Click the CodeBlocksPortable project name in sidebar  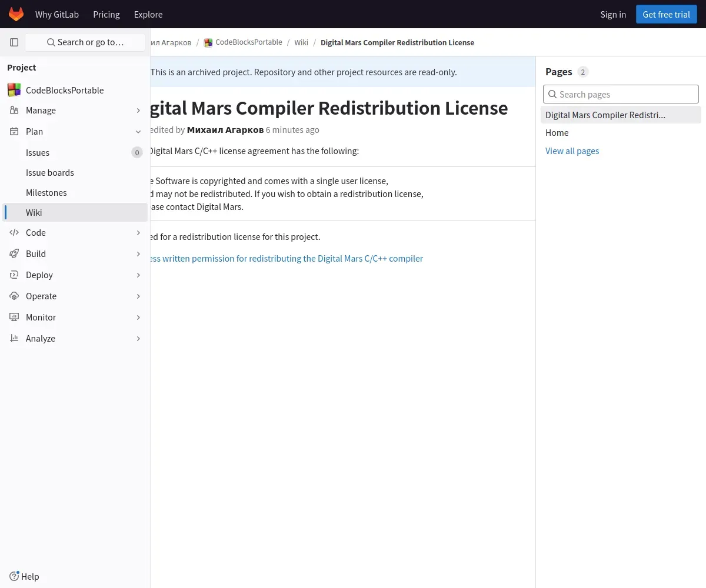(65, 90)
